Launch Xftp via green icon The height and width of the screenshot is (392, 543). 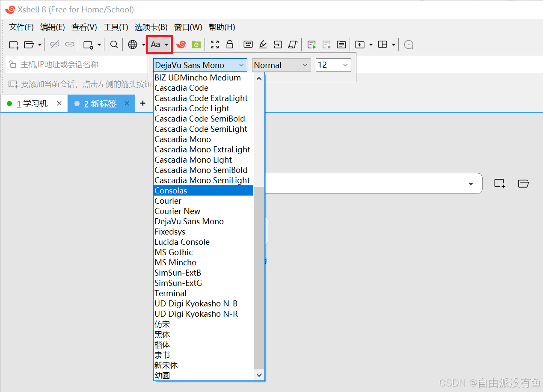(x=196, y=45)
